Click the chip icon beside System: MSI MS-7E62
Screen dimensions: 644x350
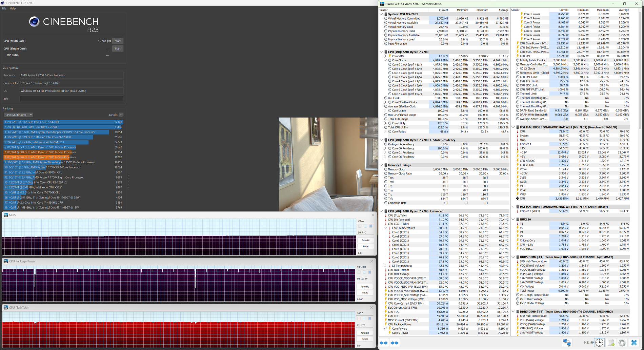[386, 14]
